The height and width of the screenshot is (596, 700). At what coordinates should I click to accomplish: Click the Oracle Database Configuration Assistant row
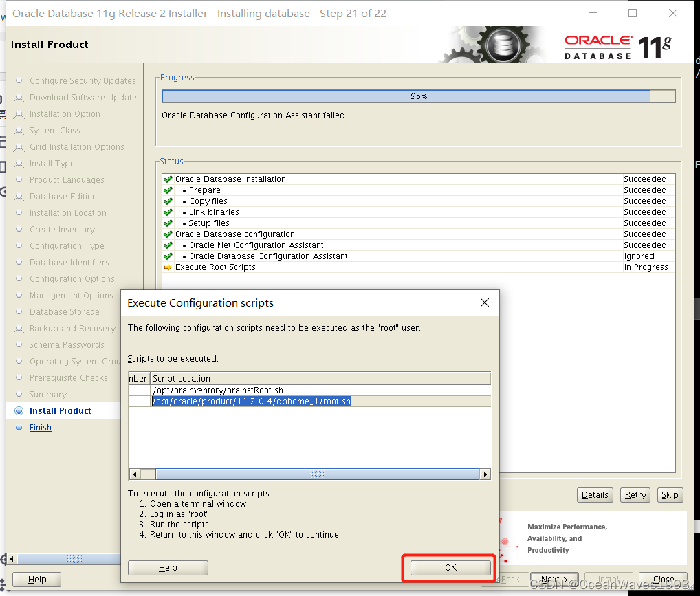click(x=418, y=256)
